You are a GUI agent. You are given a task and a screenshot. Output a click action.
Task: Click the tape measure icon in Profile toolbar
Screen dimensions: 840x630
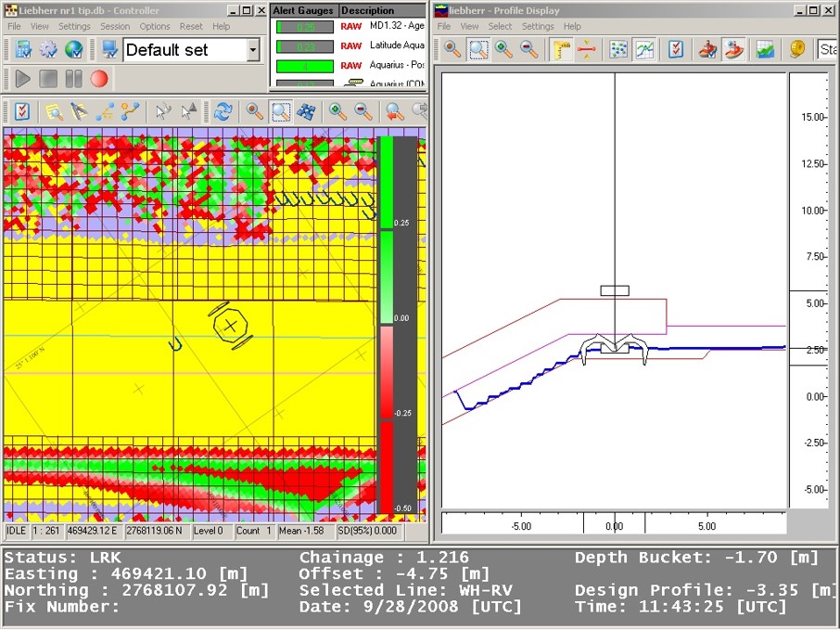[x=796, y=49]
